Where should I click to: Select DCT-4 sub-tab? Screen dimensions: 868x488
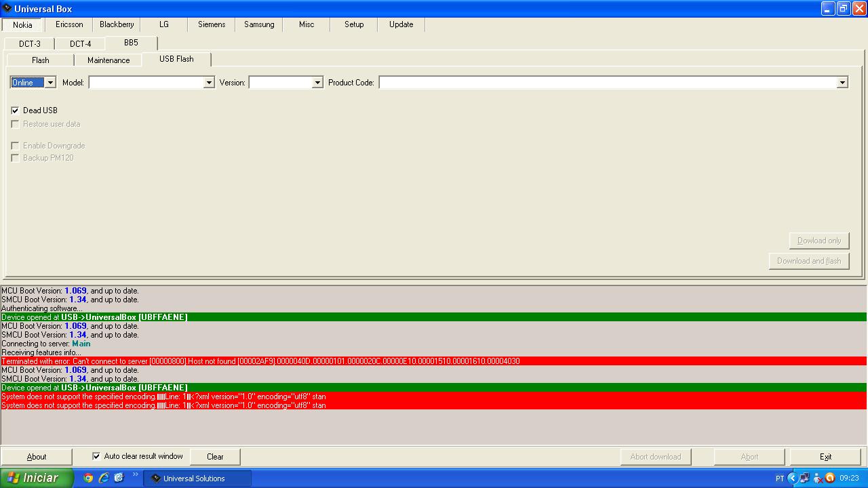[81, 44]
